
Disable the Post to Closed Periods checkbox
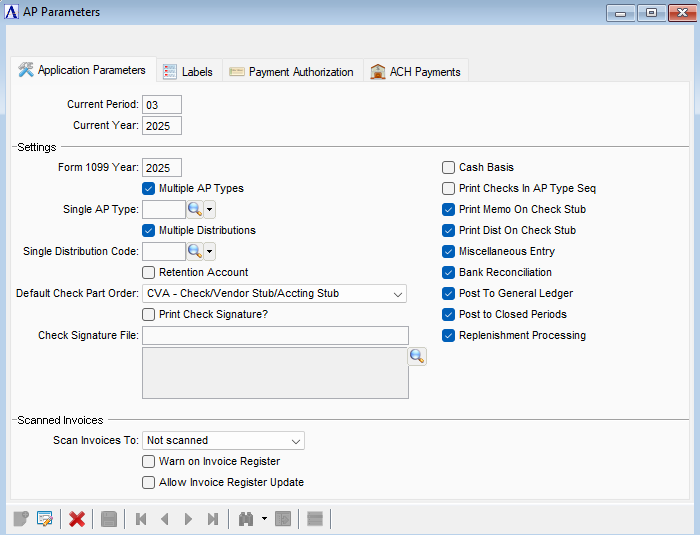pyautogui.click(x=449, y=314)
